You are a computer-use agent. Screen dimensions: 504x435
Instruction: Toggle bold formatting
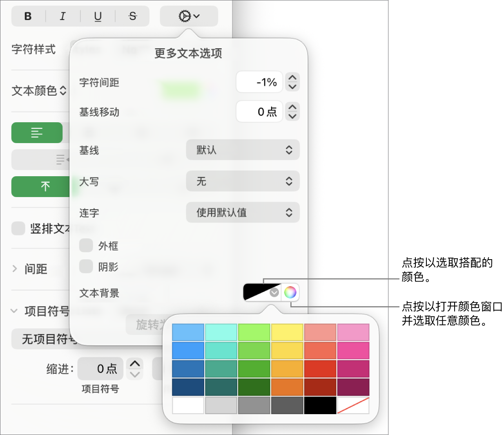(x=28, y=16)
